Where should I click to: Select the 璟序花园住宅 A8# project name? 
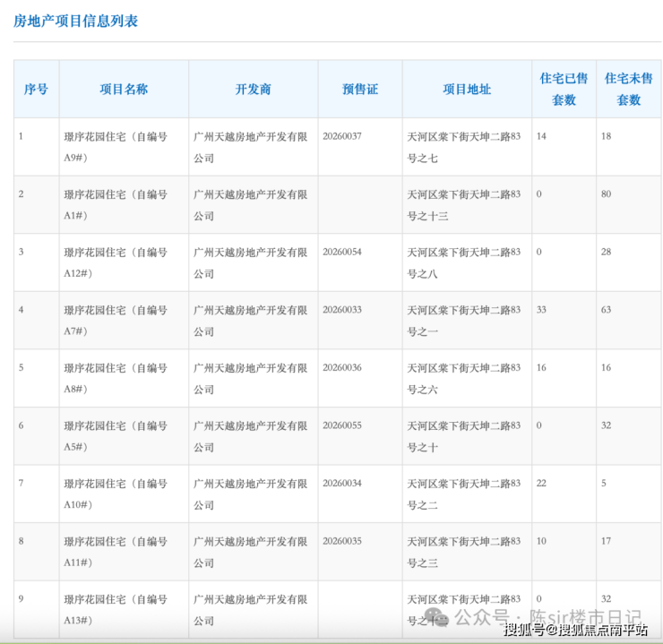click(115, 378)
